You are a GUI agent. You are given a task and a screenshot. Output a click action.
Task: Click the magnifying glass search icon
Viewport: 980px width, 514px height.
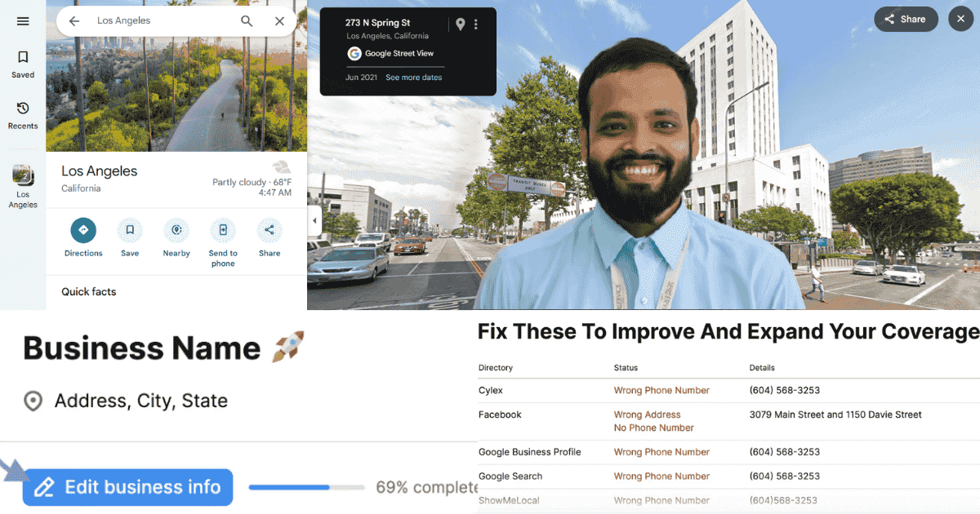click(x=247, y=21)
